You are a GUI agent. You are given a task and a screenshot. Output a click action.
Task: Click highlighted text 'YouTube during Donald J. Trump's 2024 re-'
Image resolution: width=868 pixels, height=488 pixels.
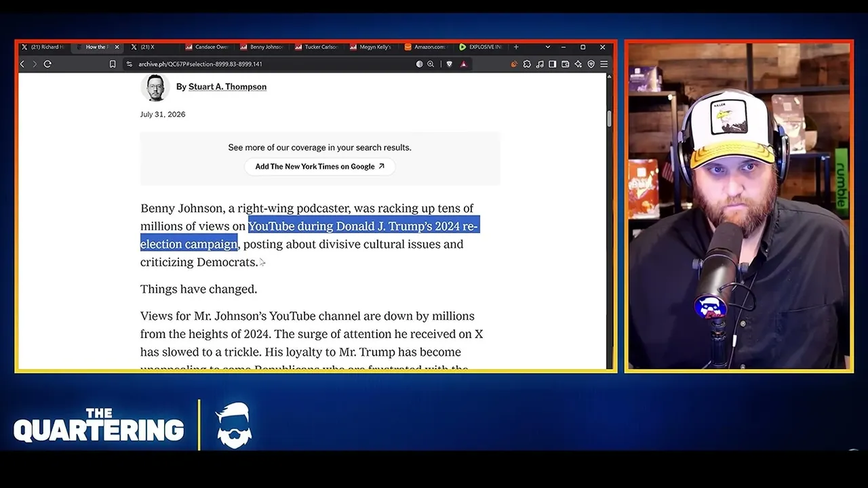(363, 226)
